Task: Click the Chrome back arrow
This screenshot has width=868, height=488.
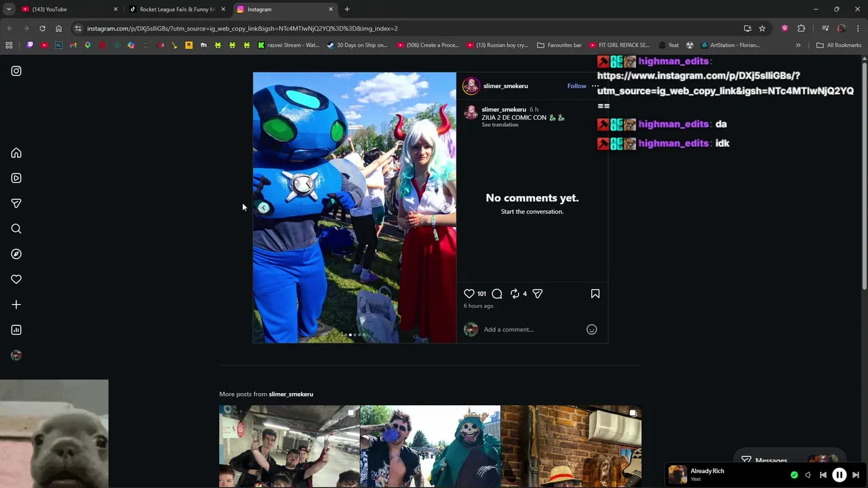Action: point(9,28)
